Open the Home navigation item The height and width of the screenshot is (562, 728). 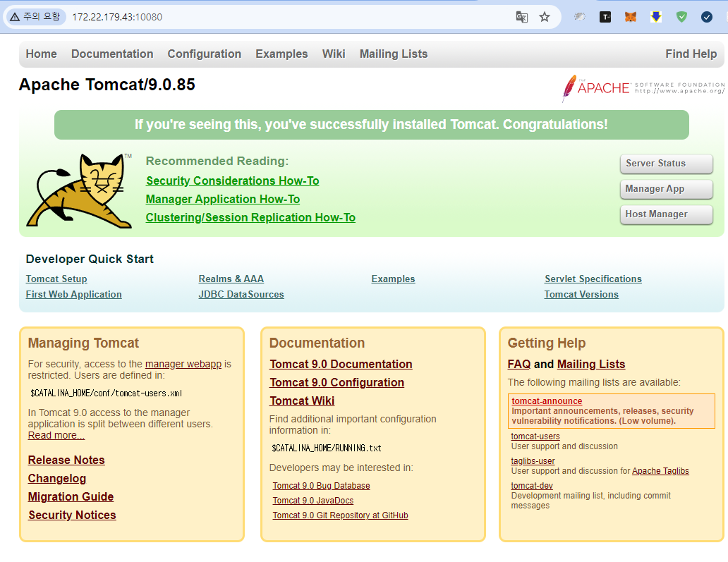(42, 54)
